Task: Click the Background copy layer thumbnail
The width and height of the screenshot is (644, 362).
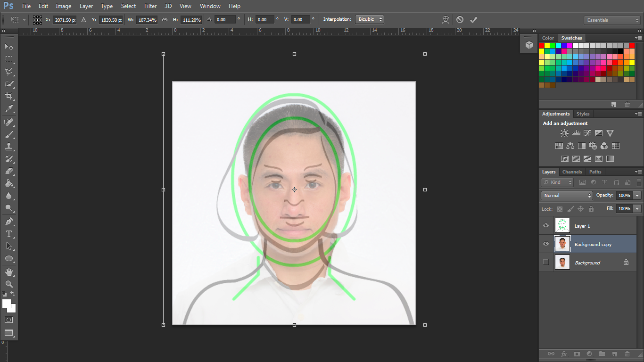Action: (562, 244)
